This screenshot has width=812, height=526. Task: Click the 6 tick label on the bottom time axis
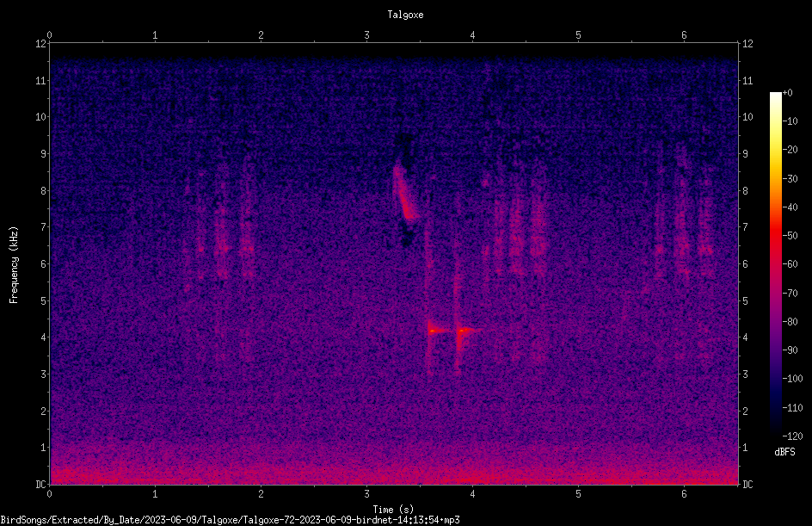pos(684,494)
